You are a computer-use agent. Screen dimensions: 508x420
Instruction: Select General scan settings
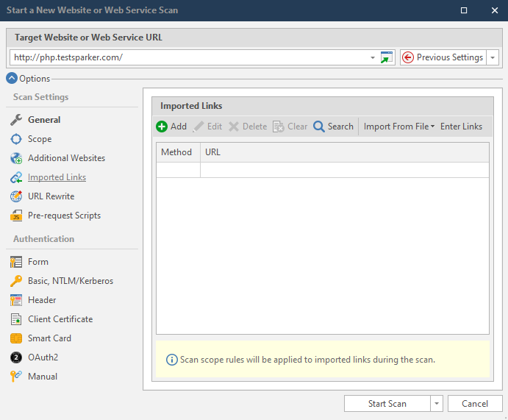pyautogui.click(x=44, y=120)
